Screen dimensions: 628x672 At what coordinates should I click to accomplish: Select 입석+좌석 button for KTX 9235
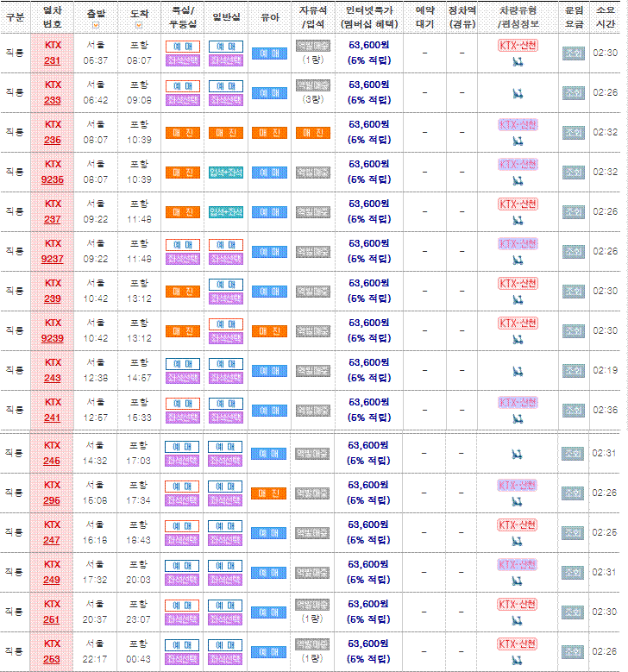[226, 173]
